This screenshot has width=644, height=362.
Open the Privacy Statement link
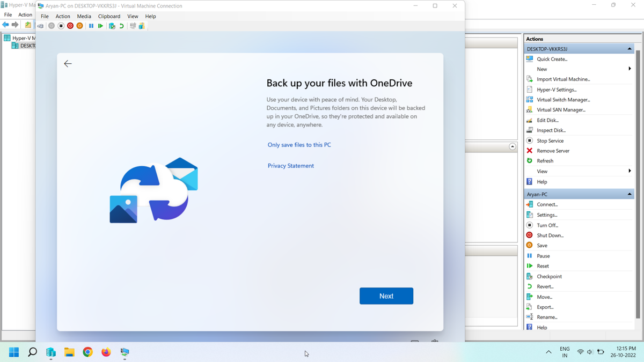pyautogui.click(x=291, y=166)
